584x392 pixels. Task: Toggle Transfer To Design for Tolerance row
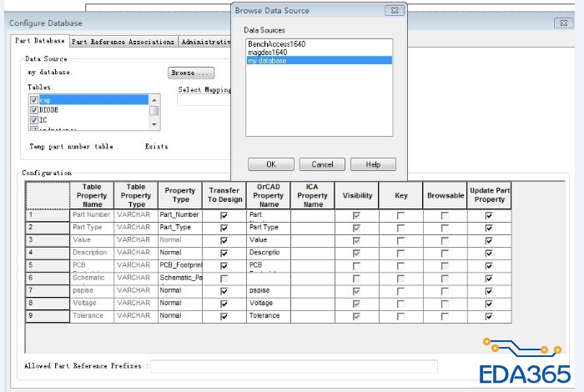tap(224, 316)
